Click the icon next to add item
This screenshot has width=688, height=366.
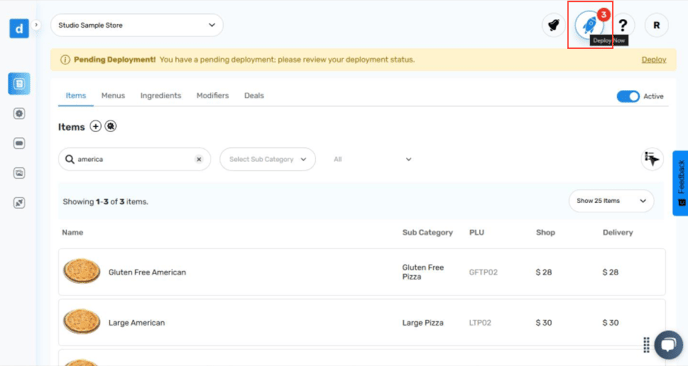pos(111,126)
